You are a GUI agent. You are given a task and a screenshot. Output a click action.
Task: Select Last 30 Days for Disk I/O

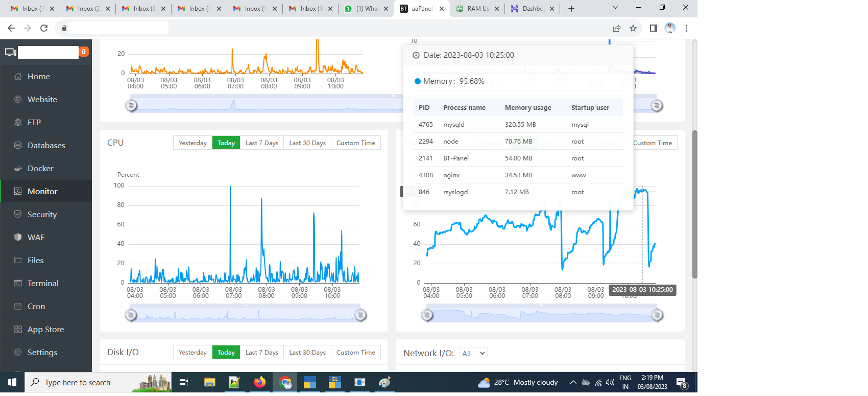(307, 353)
